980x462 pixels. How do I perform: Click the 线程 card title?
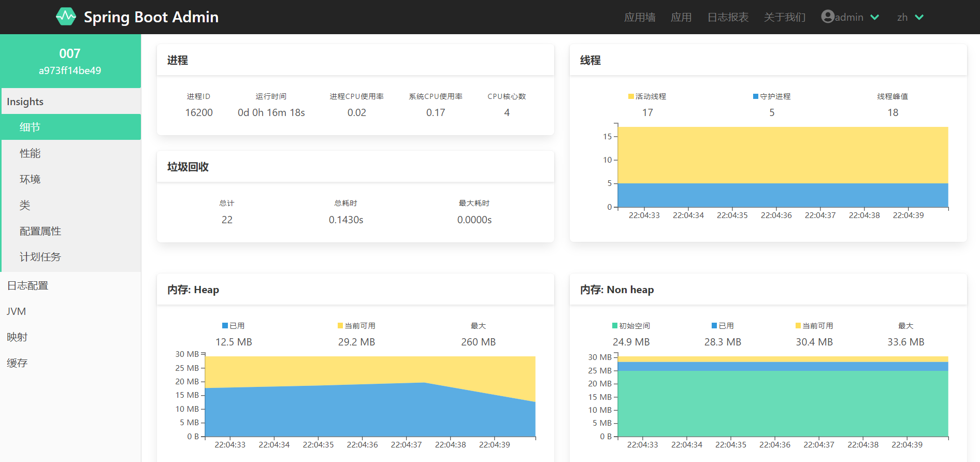[590, 61]
